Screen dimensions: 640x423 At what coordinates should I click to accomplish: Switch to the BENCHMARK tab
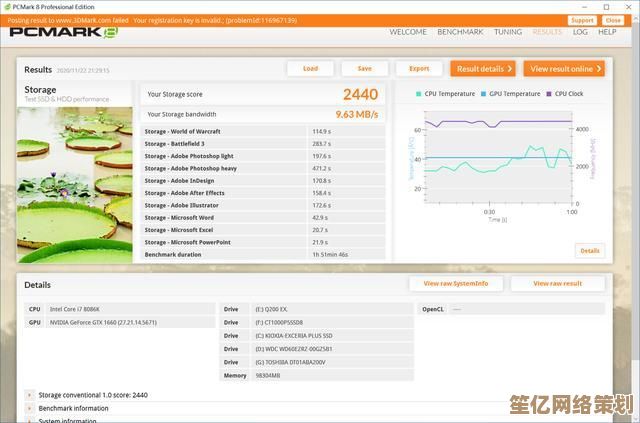(x=460, y=32)
